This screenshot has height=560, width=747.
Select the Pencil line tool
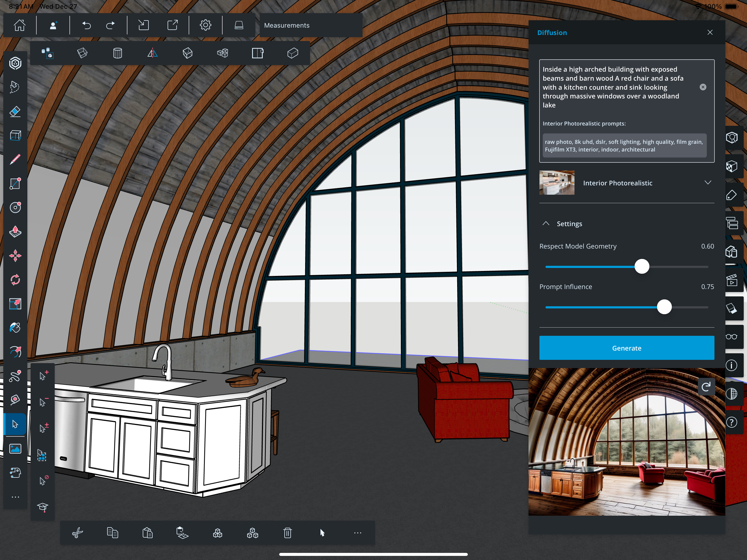(x=15, y=159)
